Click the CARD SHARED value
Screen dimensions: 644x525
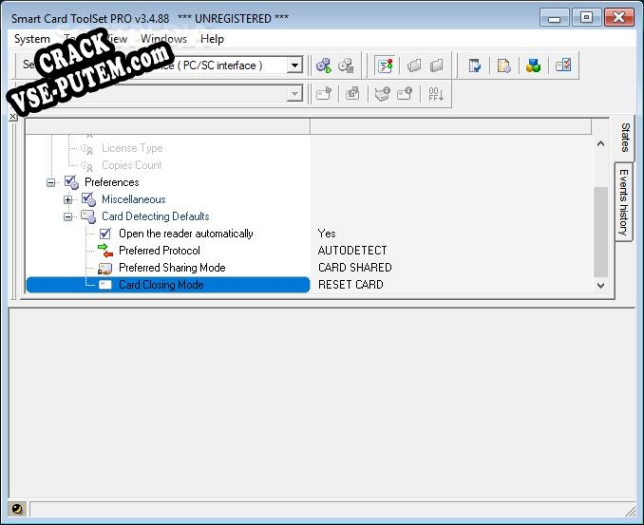coord(355,268)
